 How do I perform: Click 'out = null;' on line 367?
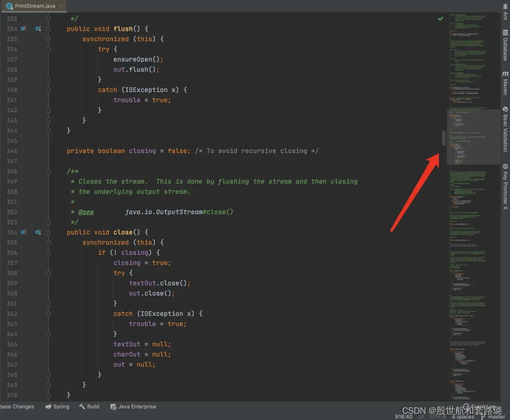(134, 364)
